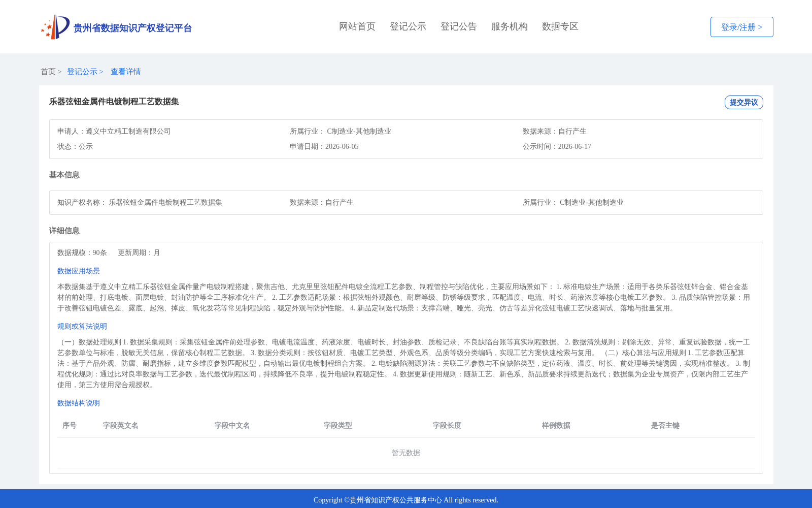Click the rules and algorithm description paragraph
812x508 pixels.
pyautogui.click(x=404, y=363)
